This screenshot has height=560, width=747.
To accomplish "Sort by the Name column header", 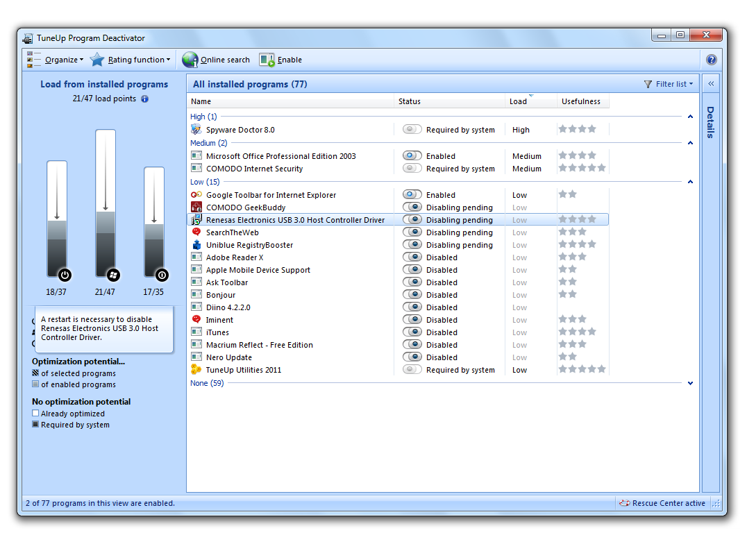I will coord(292,101).
